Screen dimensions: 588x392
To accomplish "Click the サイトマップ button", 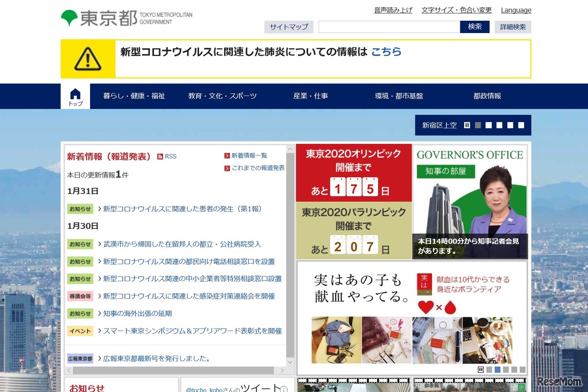I will pos(289,27).
